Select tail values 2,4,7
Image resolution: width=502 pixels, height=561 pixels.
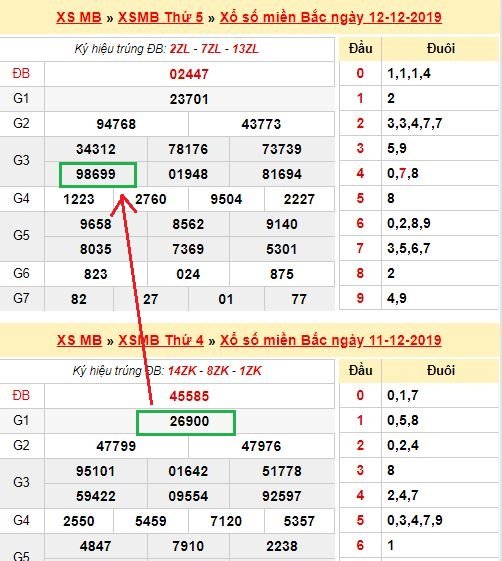coord(403,496)
